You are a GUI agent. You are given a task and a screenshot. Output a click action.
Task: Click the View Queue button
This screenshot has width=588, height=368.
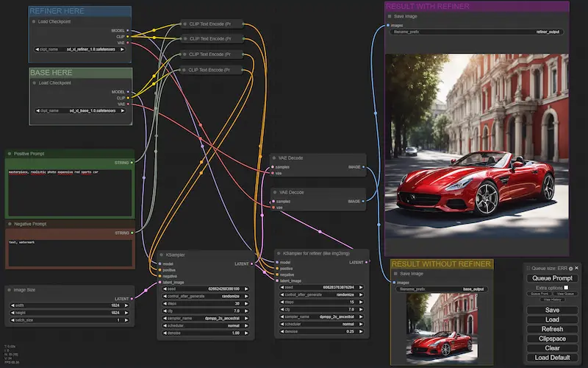point(564,294)
